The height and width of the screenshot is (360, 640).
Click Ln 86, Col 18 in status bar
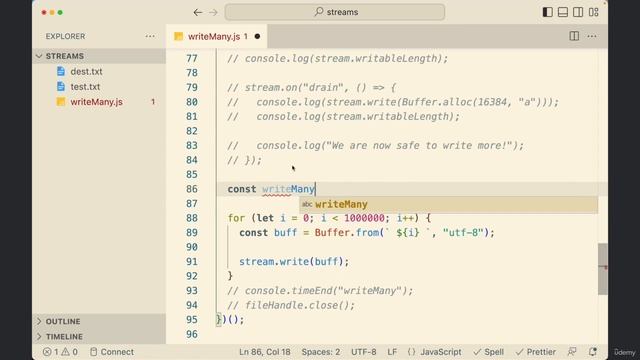(x=264, y=352)
